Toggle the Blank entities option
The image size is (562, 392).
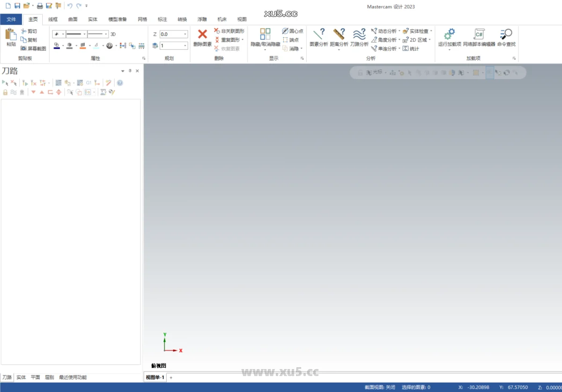[x=291, y=48]
